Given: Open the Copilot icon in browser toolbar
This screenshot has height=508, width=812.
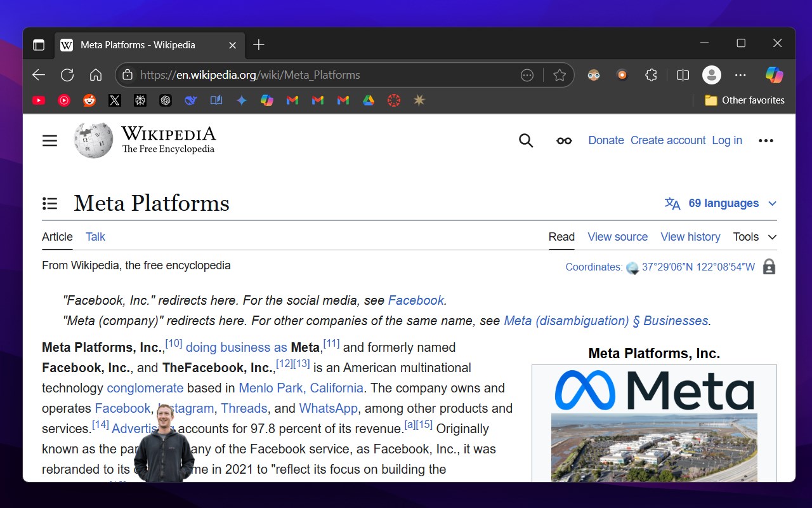Looking at the screenshot, I should [774, 75].
